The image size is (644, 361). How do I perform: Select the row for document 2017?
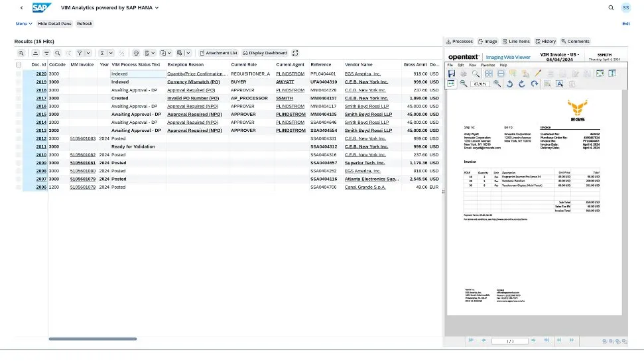[x=19, y=98]
